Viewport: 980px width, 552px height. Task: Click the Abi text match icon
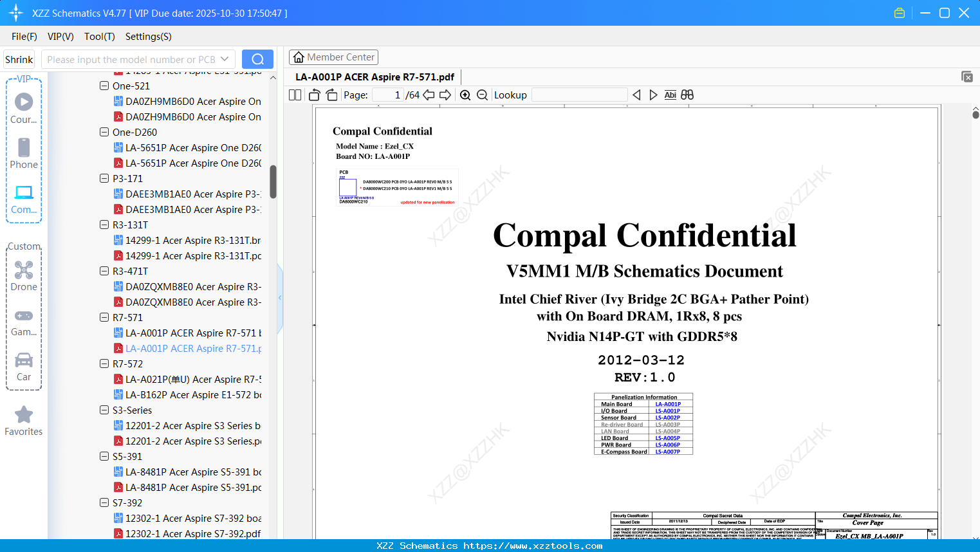(x=670, y=95)
